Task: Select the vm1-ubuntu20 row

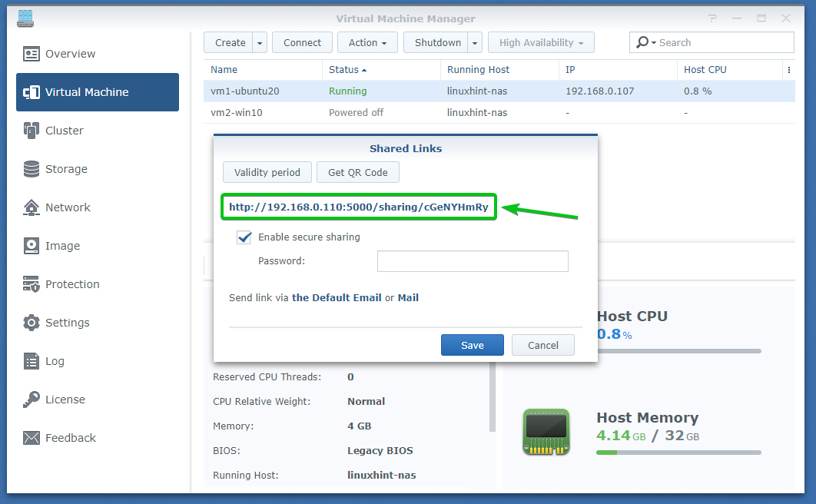Action: click(499, 91)
